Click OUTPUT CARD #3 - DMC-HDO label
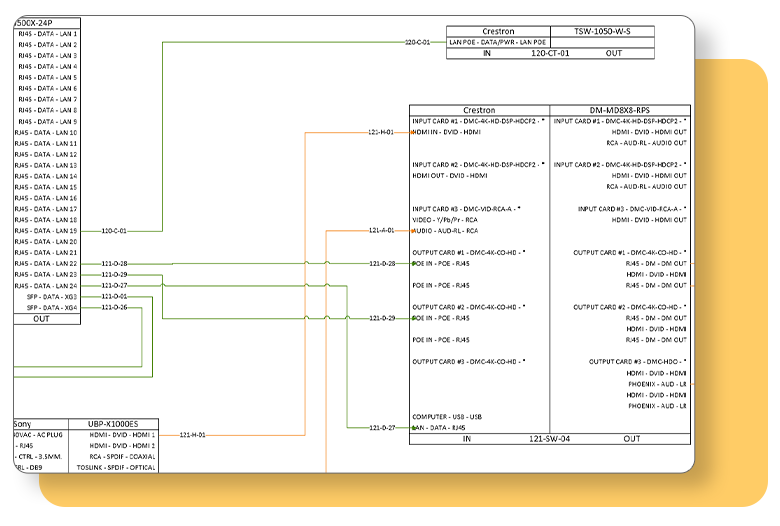Screen dimensions: 780x526 (638, 362)
